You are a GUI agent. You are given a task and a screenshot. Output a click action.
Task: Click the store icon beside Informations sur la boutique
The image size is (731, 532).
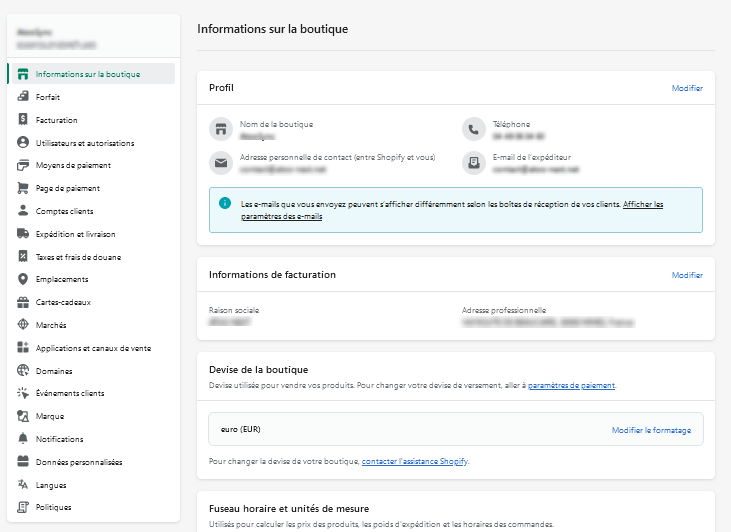(x=23, y=74)
